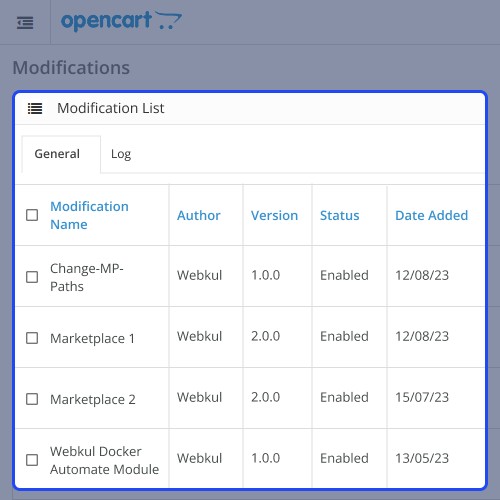
Task: Check the Change-MP-Paths row checkbox
Action: pyautogui.click(x=32, y=277)
